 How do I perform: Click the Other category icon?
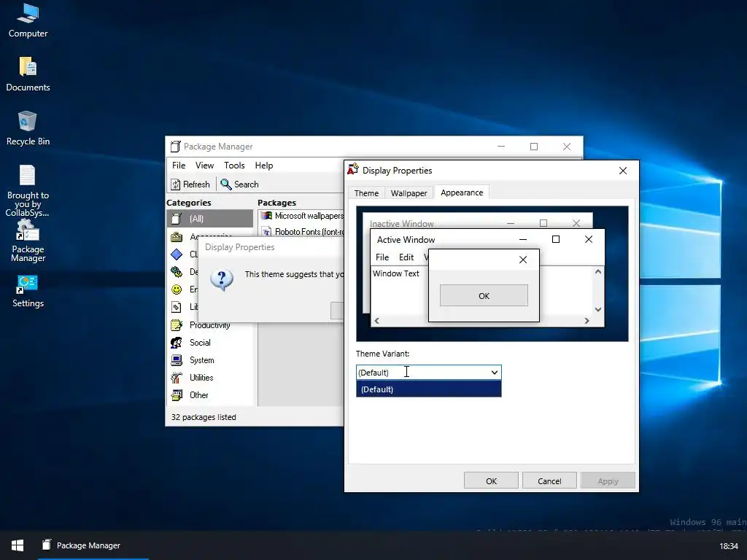pyautogui.click(x=177, y=395)
